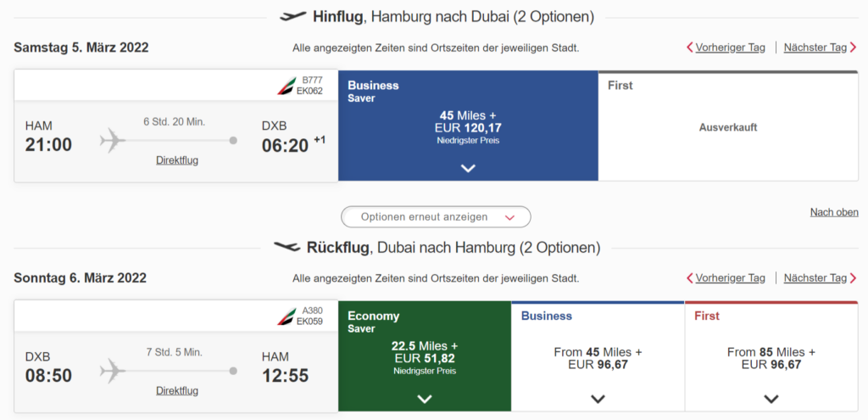This screenshot has height=420, width=868.
Task: Expand return Business fare chevron
Action: 598,398
